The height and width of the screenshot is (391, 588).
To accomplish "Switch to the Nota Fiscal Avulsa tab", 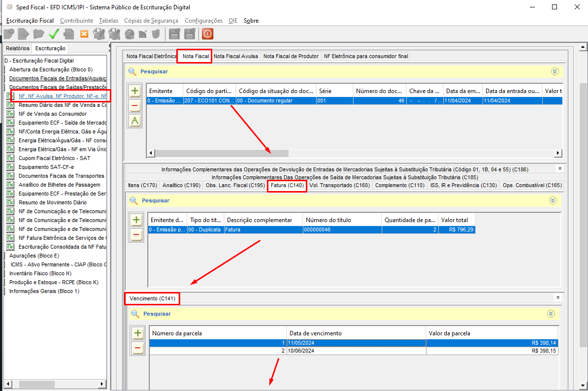I will (x=236, y=56).
